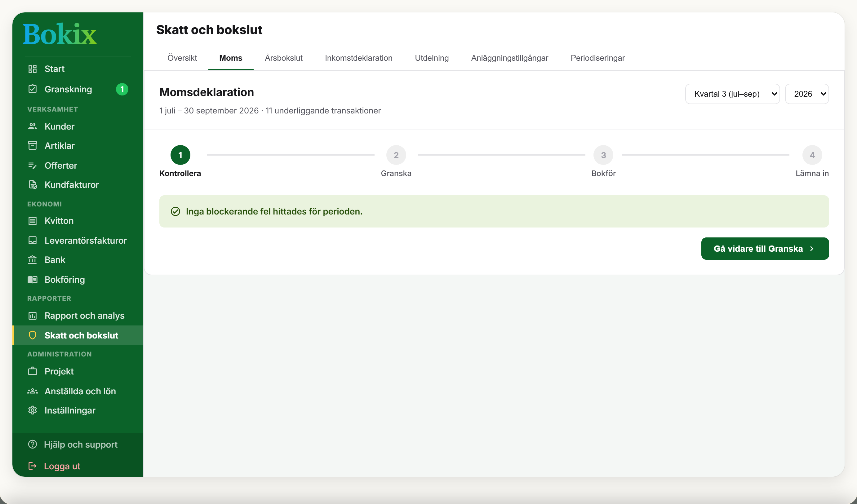This screenshot has width=857, height=504.
Task: Click the 'Inga blockerande fel hittades' message
Action: 274,211
